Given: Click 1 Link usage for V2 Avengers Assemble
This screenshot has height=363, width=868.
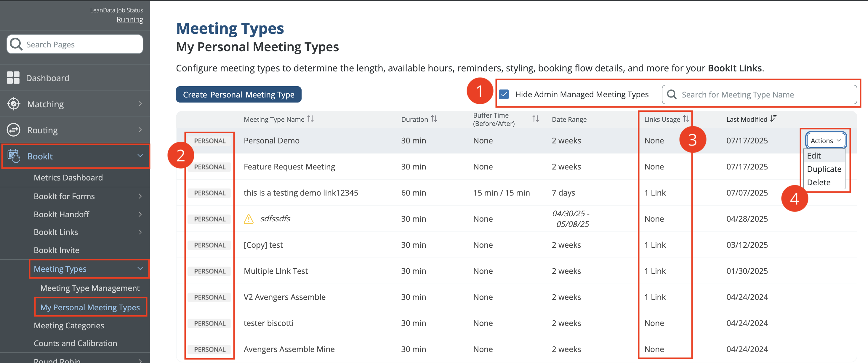Looking at the screenshot, I should [655, 297].
